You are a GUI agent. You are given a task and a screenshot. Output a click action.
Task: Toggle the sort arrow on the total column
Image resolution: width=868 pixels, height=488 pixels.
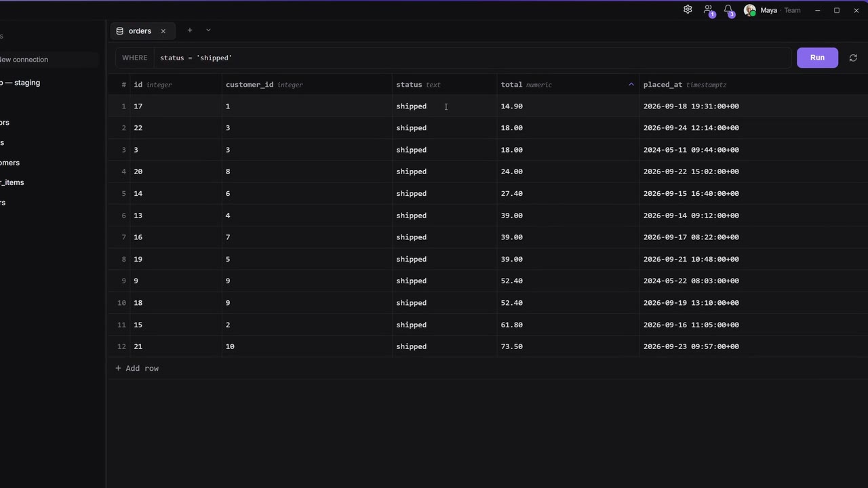[631, 85]
